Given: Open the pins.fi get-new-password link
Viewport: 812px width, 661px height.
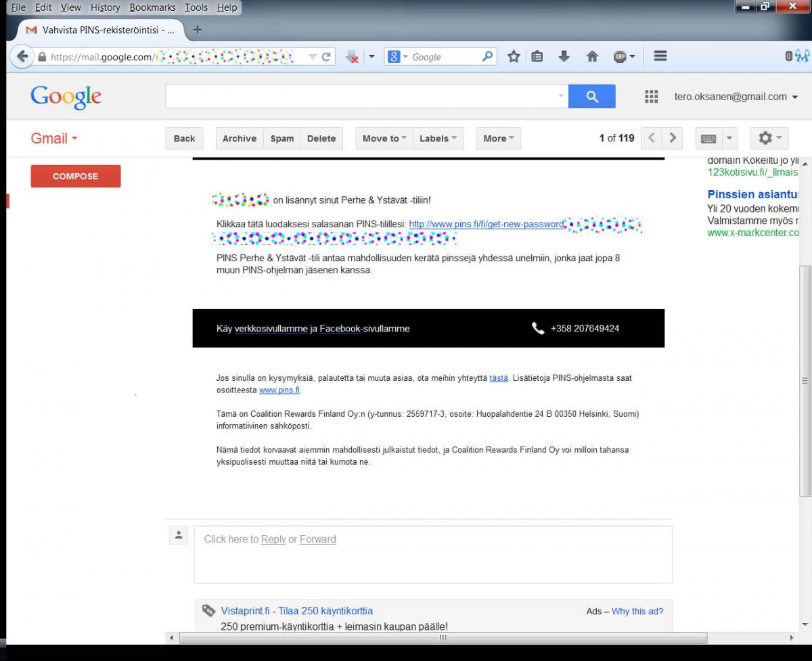Looking at the screenshot, I should tap(486, 224).
